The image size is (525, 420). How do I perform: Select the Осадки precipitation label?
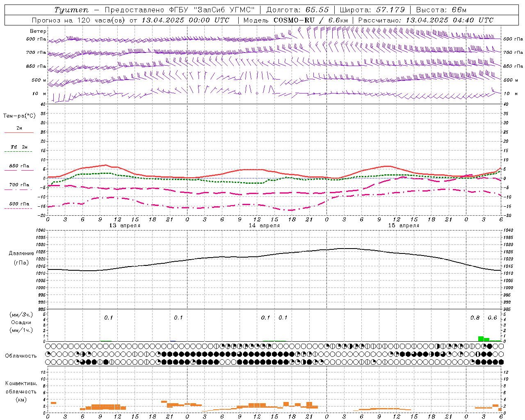click(x=21, y=322)
